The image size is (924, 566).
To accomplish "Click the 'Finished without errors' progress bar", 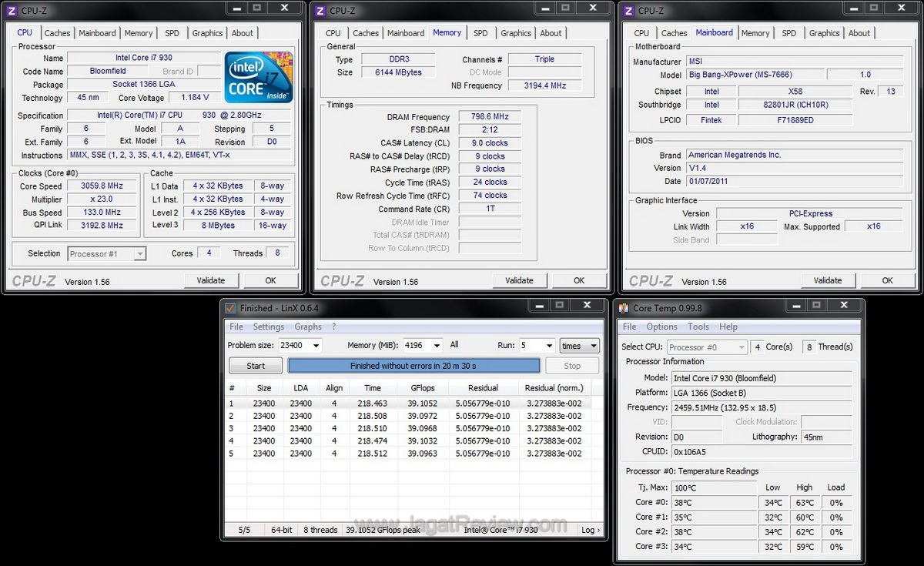I will pyautogui.click(x=413, y=366).
